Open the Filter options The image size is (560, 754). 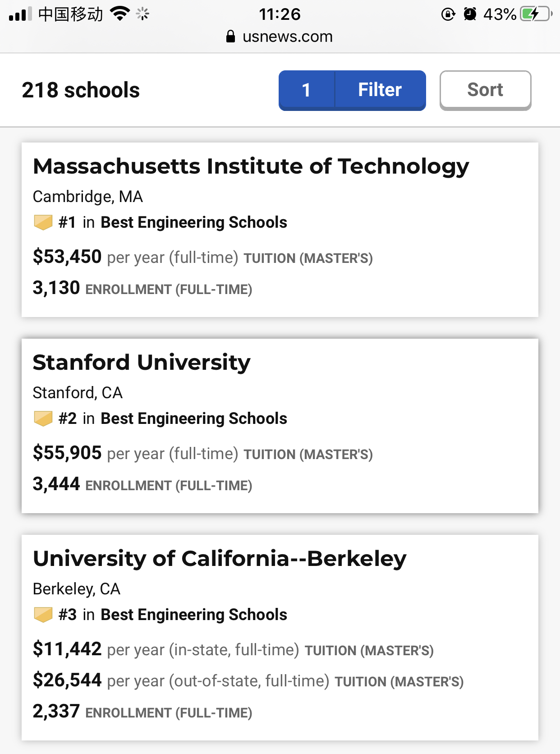tap(380, 90)
